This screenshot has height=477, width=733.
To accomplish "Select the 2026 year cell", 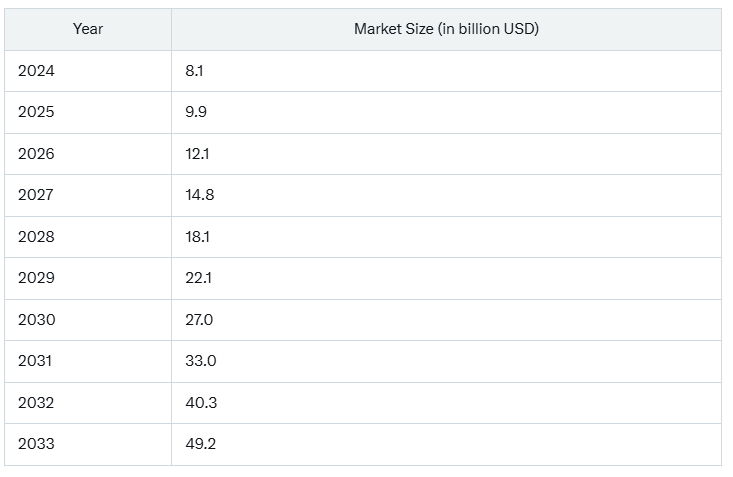I will [36, 154].
